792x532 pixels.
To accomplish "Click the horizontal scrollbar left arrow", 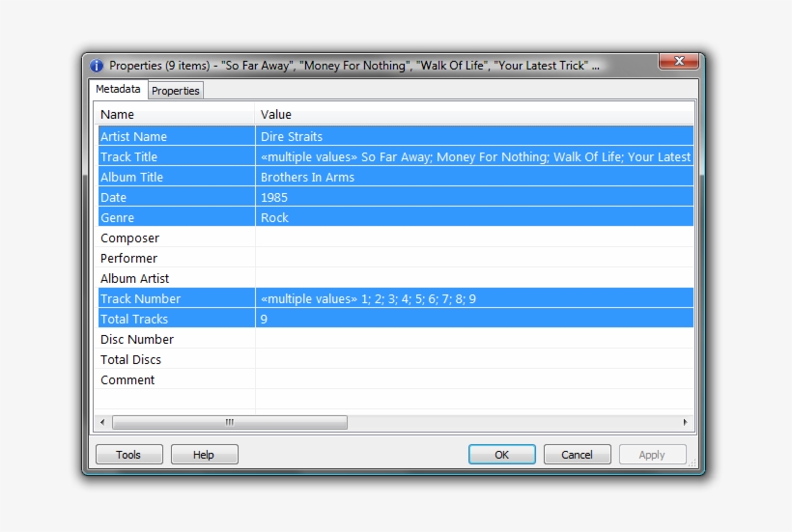I will pyautogui.click(x=103, y=422).
